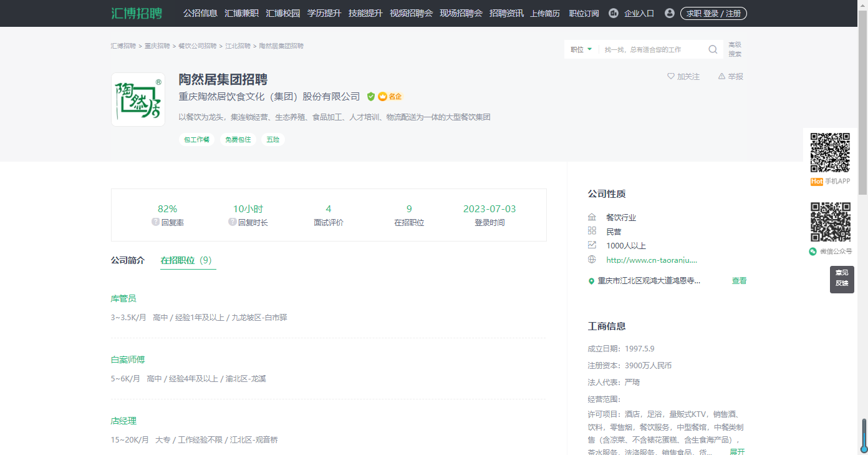The width and height of the screenshot is (868, 455).
Task: Open the 店经理 job posting
Action: tap(123, 421)
